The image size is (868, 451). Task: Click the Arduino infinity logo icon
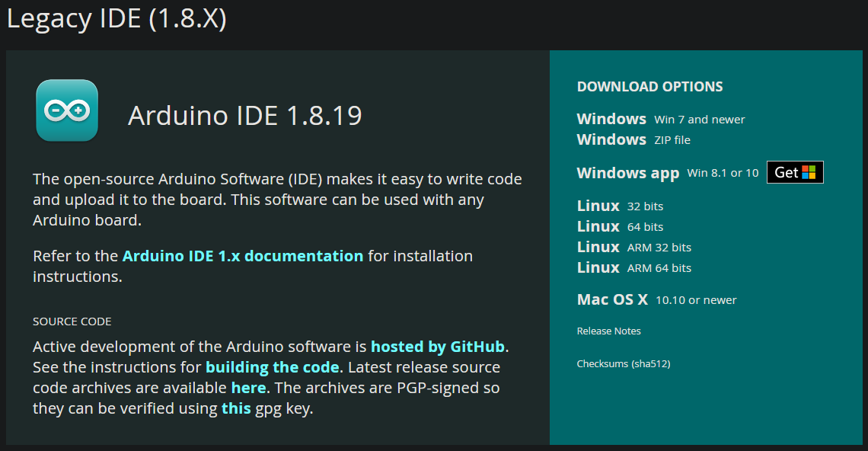pos(67,110)
